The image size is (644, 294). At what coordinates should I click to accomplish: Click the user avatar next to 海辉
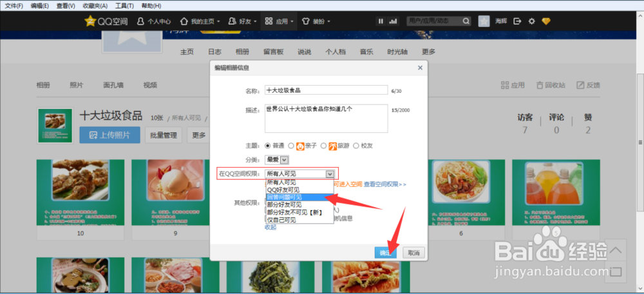484,21
